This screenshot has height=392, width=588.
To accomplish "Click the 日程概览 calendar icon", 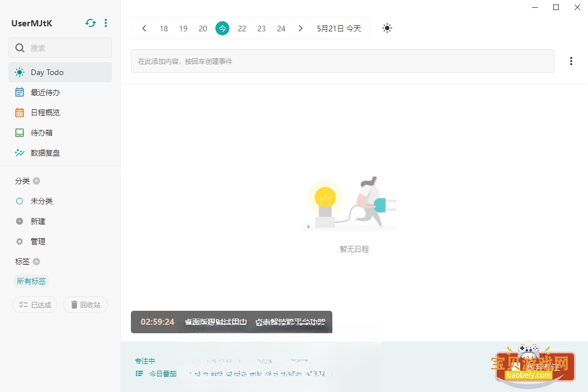I will coord(20,113).
